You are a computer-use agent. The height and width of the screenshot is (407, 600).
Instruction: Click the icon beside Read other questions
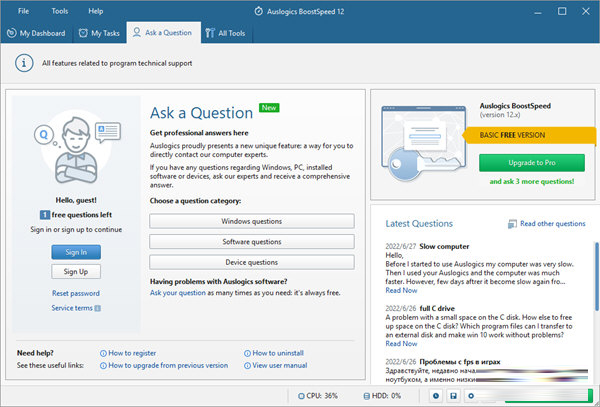pos(513,223)
